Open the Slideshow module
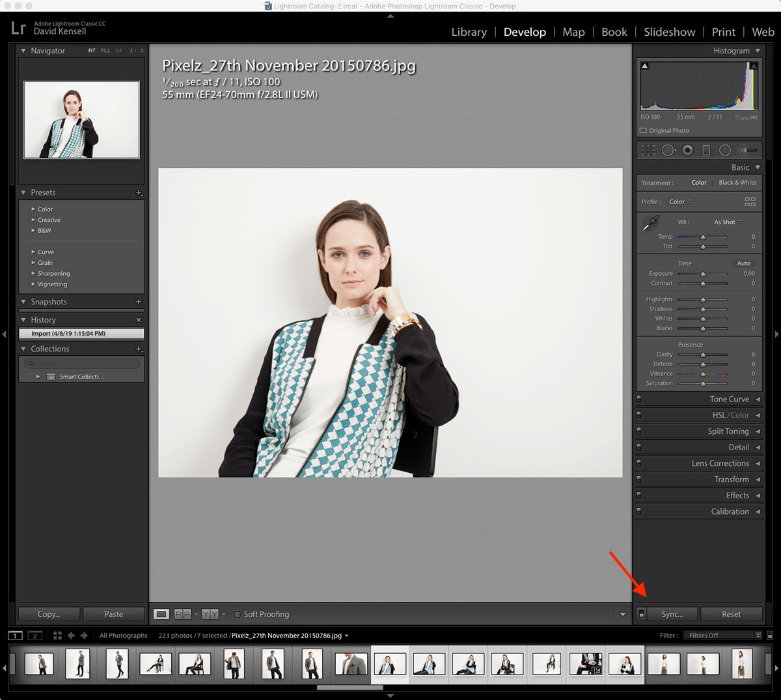The height and width of the screenshot is (700, 781). pos(669,32)
